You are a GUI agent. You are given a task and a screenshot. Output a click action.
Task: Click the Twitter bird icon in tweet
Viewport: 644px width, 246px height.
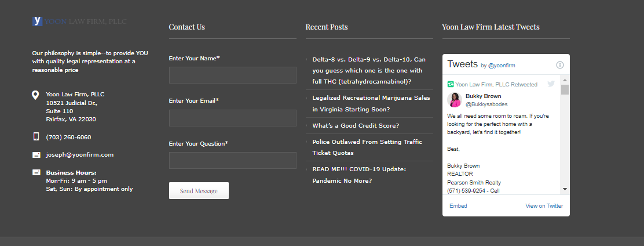click(551, 84)
